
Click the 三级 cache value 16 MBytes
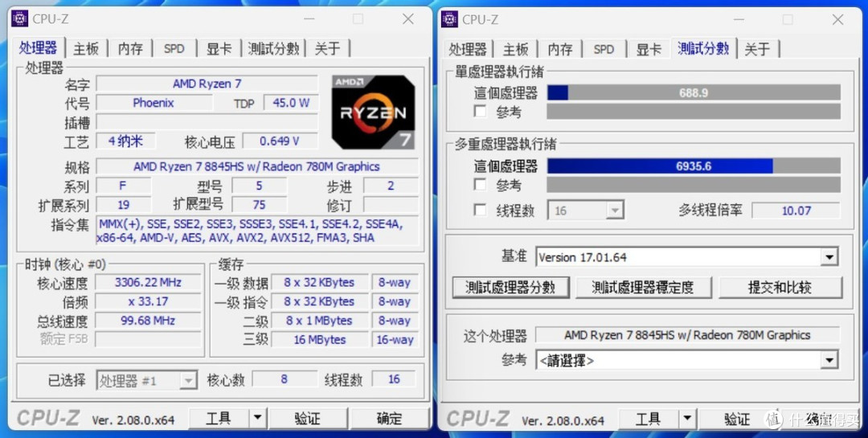point(319,340)
